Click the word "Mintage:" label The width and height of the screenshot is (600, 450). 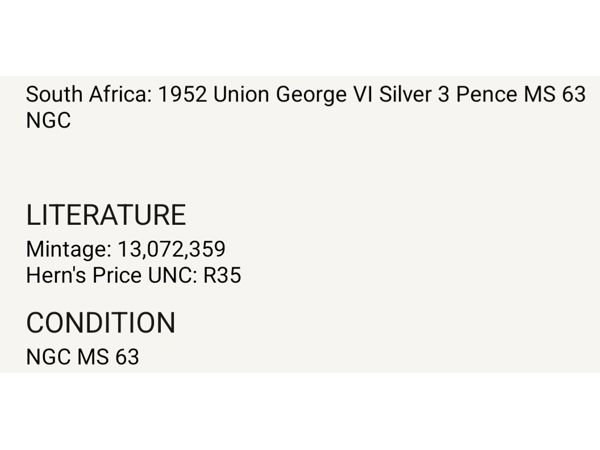pyautogui.click(x=68, y=249)
